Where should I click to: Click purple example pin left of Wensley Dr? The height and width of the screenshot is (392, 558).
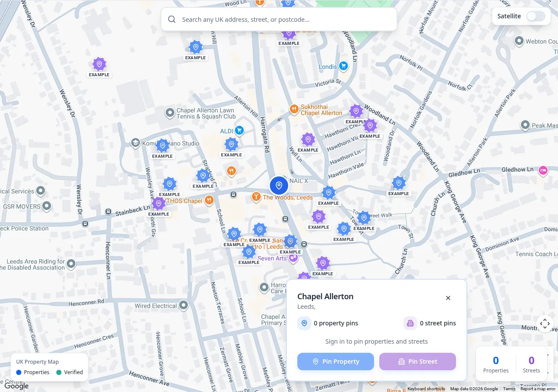click(99, 64)
